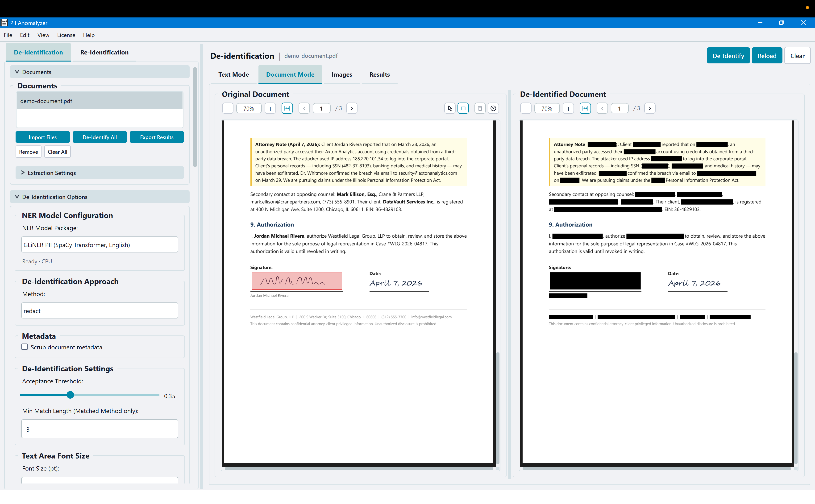
Task: Activate the rectangle redaction tool
Action: click(463, 108)
